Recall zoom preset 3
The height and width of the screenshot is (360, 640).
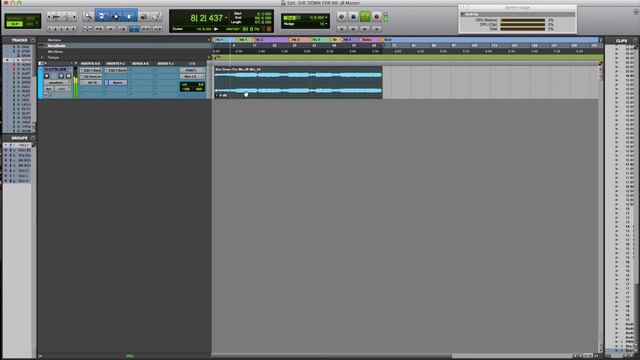tap(62, 29)
